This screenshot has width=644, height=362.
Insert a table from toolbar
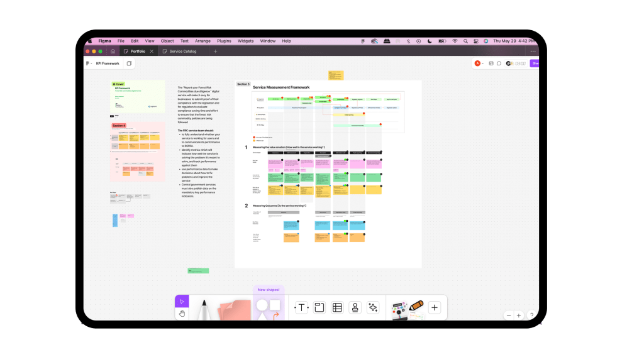337,307
